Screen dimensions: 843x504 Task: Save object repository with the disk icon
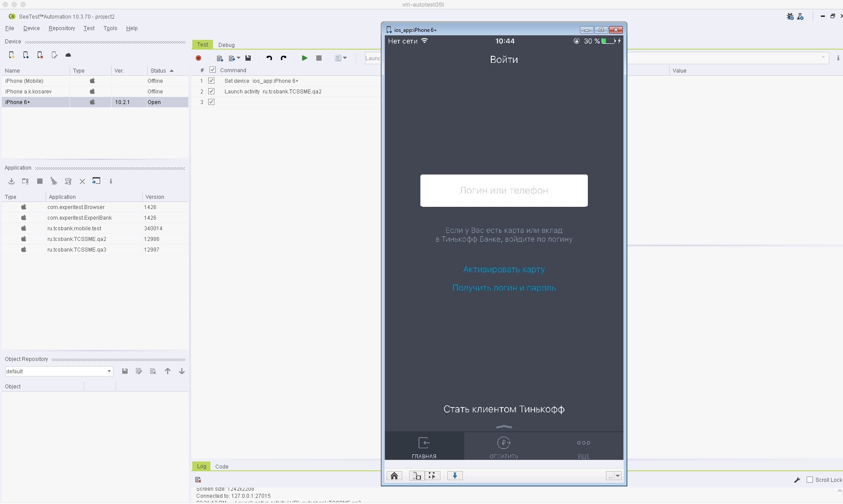(x=125, y=371)
